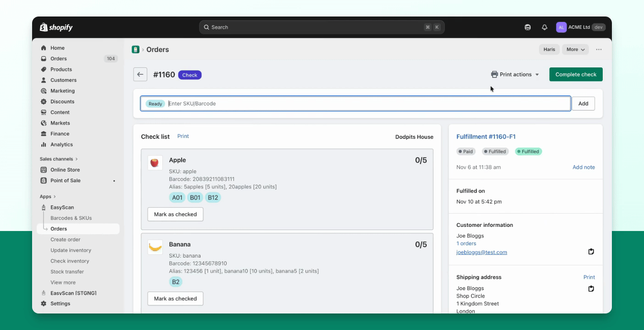Click the Add button

[x=583, y=104]
